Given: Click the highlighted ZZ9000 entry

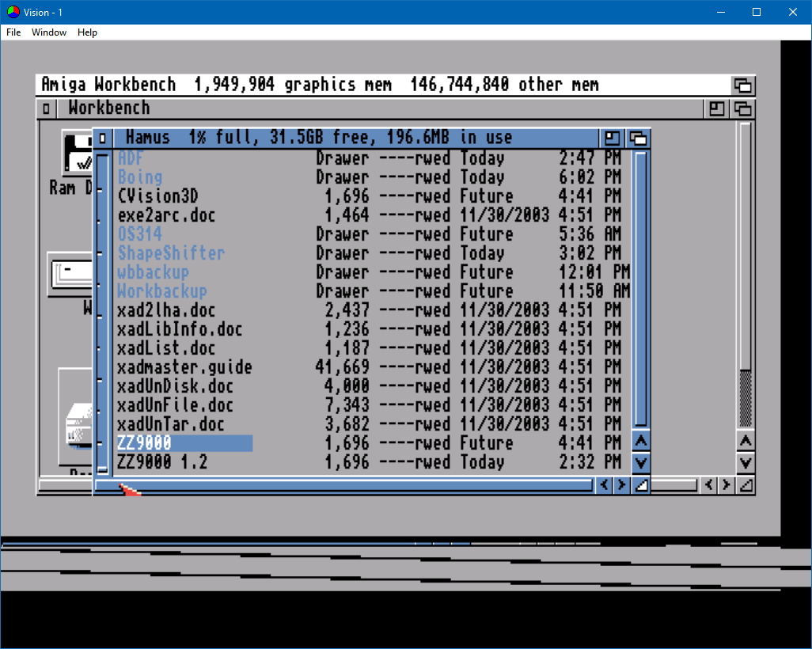Looking at the screenshot, I should pyautogui.click(x=184, y=443).
